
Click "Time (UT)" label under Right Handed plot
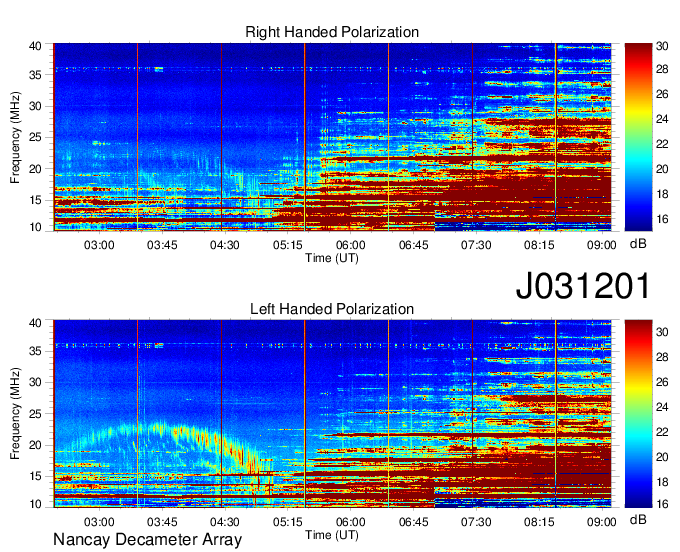coord(332,258)
